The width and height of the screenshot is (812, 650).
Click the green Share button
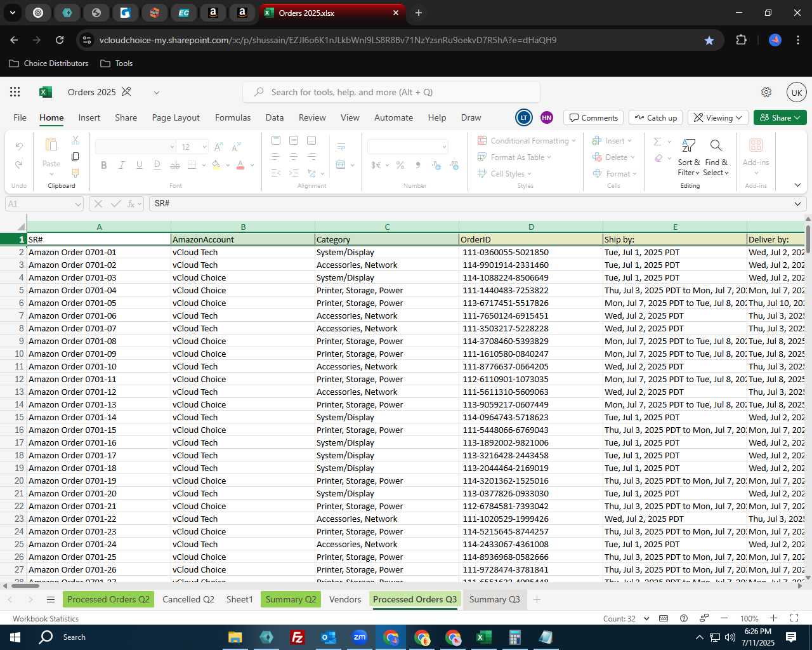tap(780, 118)
